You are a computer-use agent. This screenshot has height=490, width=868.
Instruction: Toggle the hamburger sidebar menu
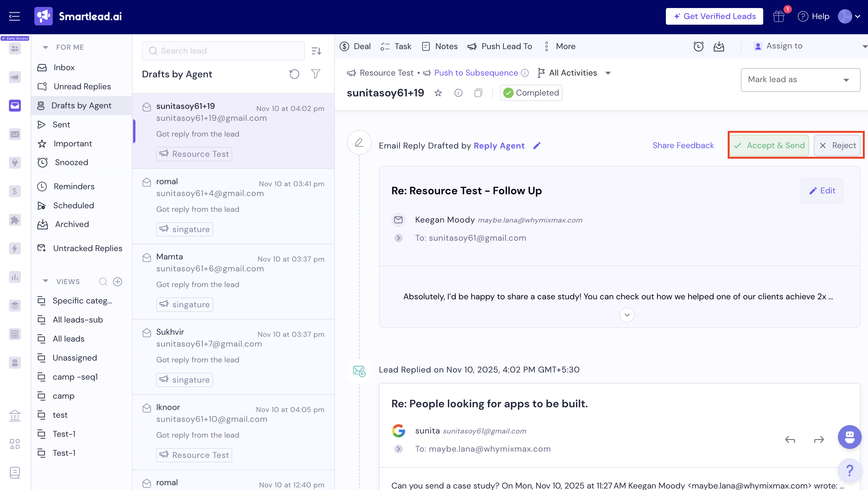[x=14, y=16]
